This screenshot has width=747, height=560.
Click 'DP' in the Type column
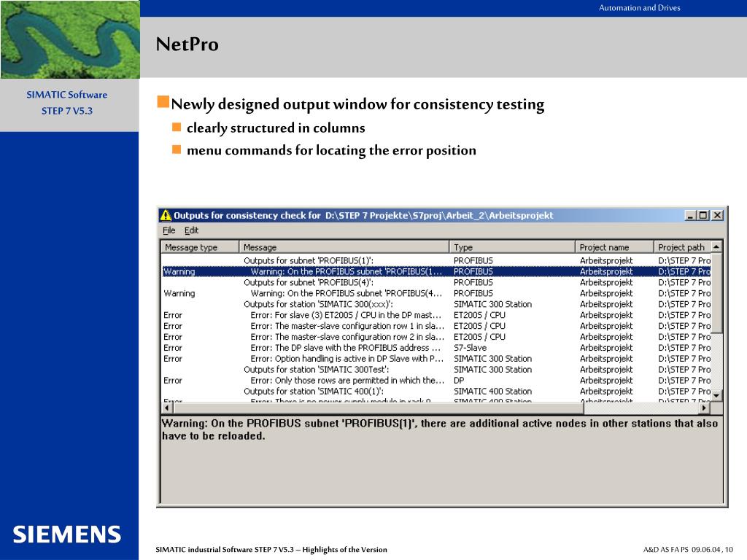point(459,381)
